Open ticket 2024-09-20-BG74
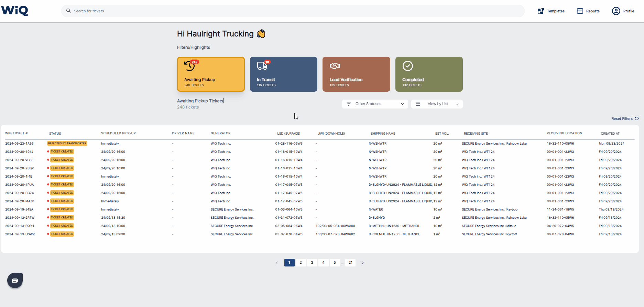This screenshot has height=307, width=644. (20, 193)
